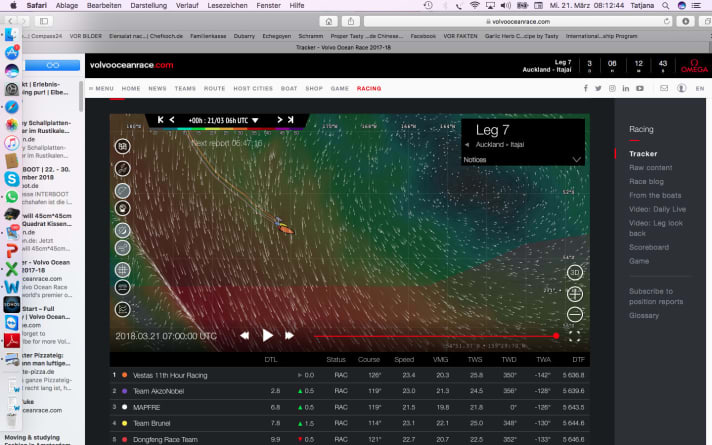The width and height of the screenshot is (712, 445).
Task: Open the Safari Lesezeichen menu
Action: pos(227,5)
